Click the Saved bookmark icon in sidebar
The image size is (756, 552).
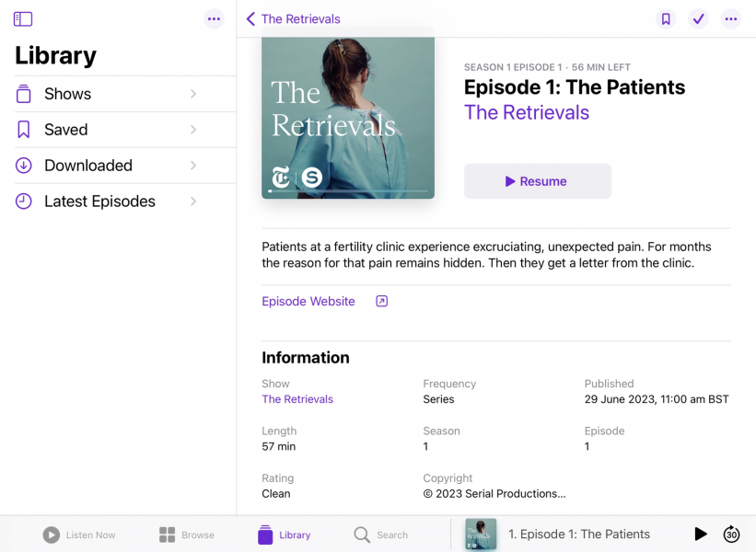pyautogui.click(x=23, y=130)
